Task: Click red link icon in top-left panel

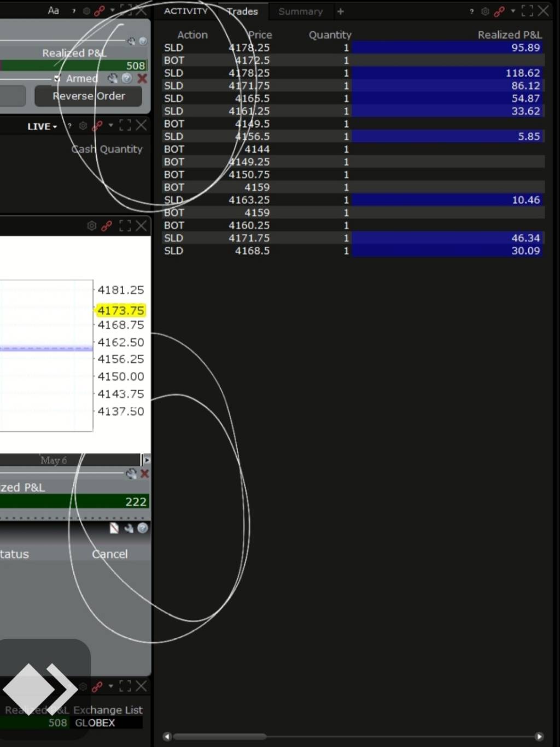Action: (100, 11)
